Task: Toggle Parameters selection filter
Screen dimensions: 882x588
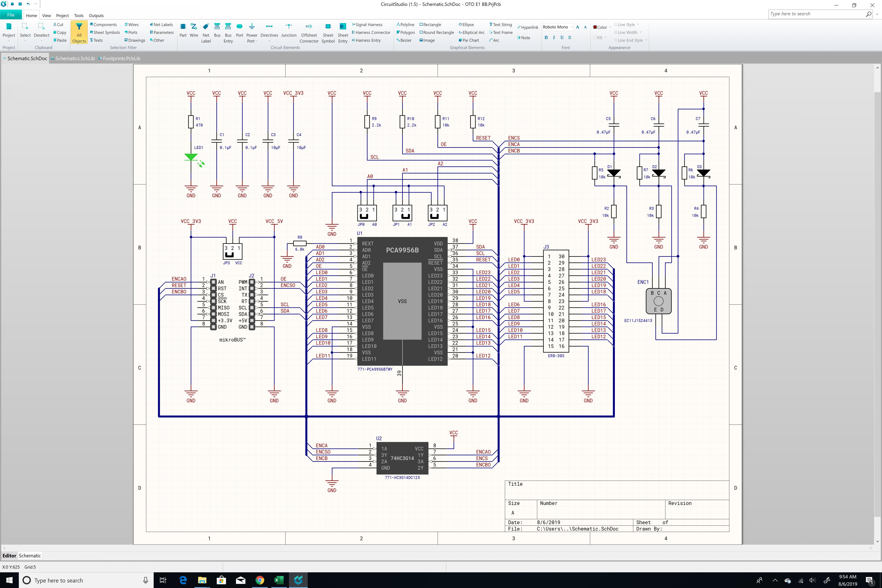Action: point(162,33)
